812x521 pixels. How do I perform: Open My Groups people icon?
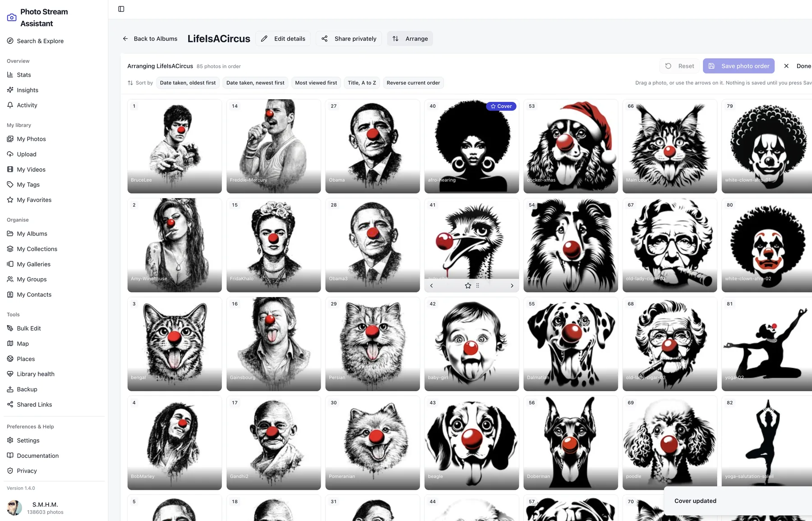tap(10, 279)
